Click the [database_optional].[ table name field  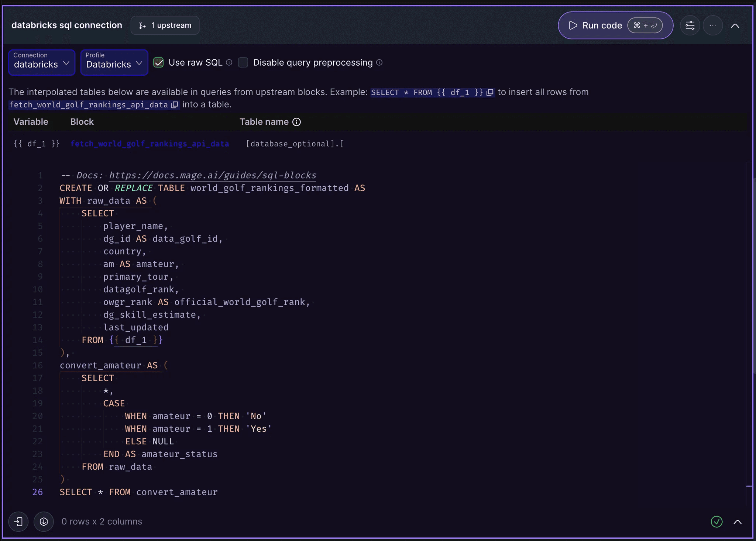tap(295, 144)
